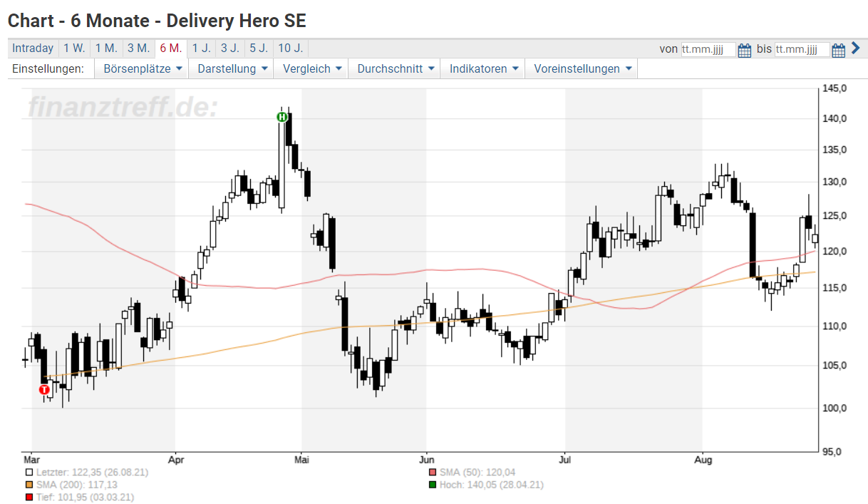Click the green H high marker on chart
Image resolution: width=868 pixels, height=504 pixels.
point(282,117)
